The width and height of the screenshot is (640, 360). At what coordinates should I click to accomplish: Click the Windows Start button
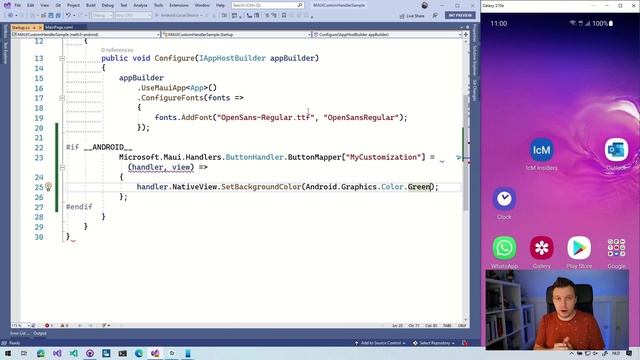pyautogui.click(x=7, y=353)
